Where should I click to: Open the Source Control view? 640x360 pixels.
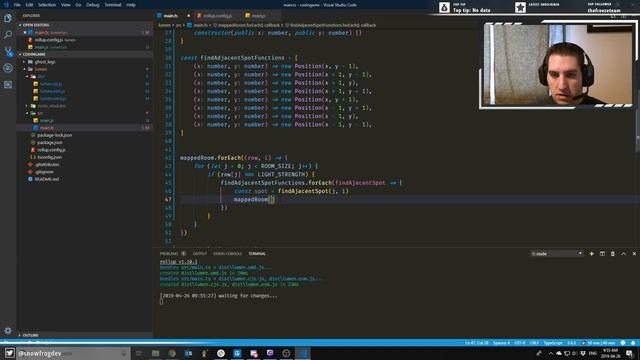pyautogui.click(x=8, y=51)
